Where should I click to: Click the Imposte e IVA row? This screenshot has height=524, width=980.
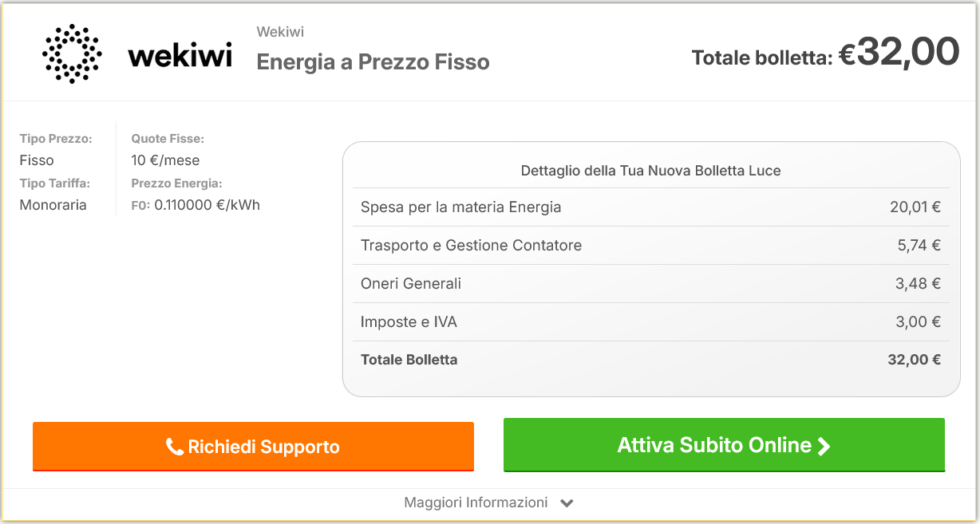(x=650, y=322)
